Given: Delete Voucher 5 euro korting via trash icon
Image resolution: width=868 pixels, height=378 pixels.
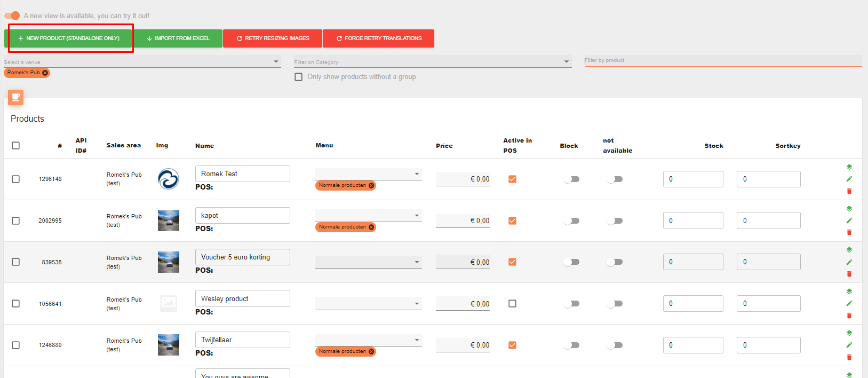Looking at the screenshot, I should click(849, 274).
